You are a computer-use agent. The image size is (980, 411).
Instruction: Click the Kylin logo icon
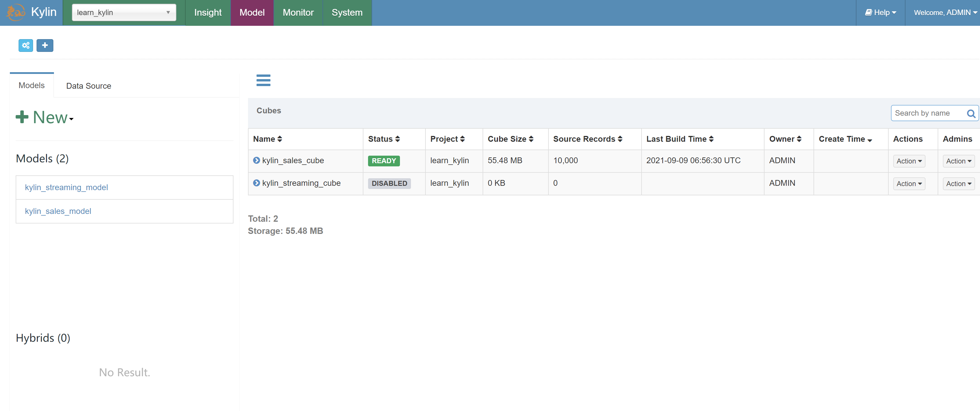tap(15, 12)
